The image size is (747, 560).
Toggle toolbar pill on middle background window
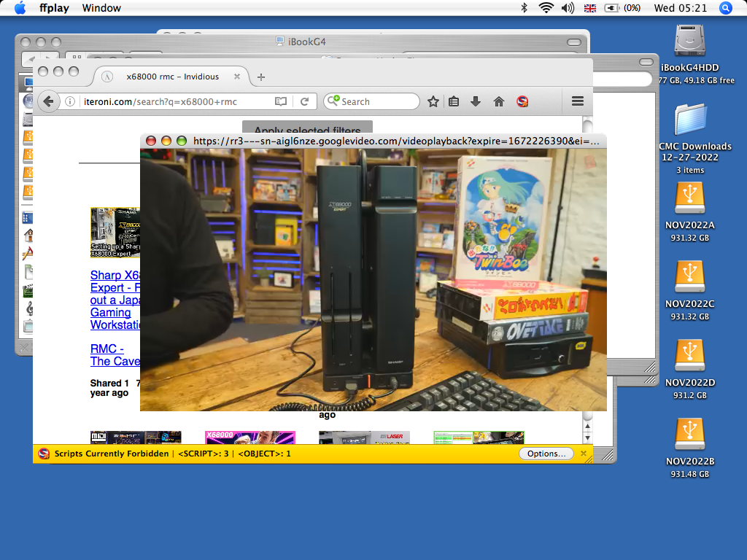point(646,62)
